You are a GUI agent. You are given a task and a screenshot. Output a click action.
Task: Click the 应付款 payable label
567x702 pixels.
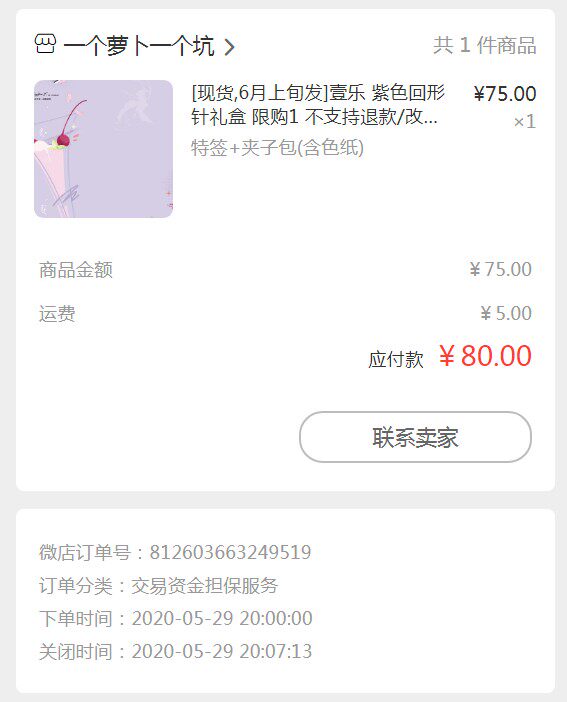coord(396,360)
